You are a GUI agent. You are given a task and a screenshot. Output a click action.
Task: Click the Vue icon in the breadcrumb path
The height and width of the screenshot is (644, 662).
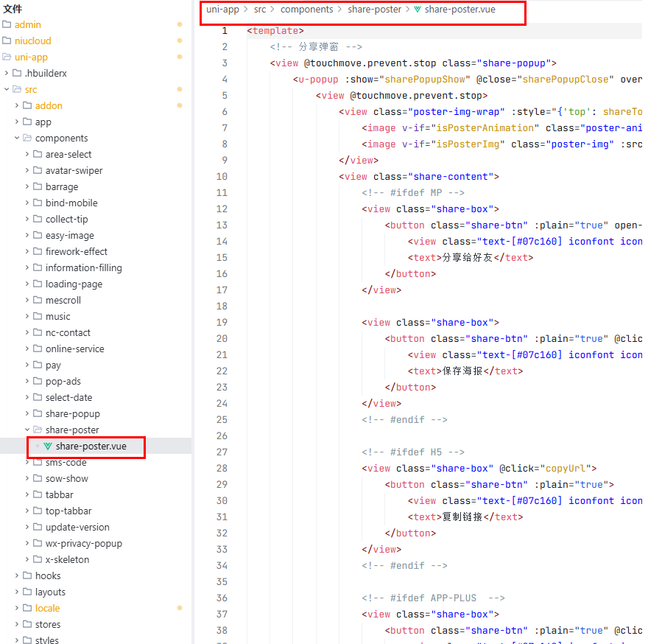click(418, 10)
